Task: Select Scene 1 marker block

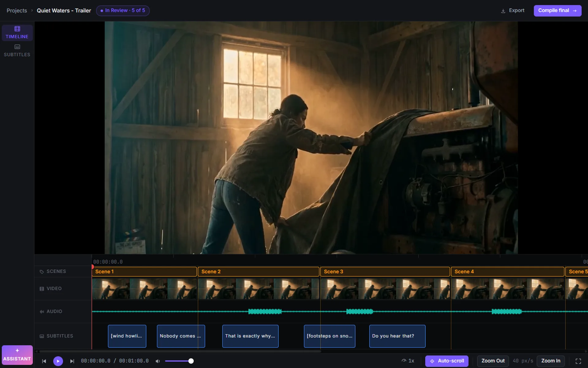Action: [x=144, y=272]
